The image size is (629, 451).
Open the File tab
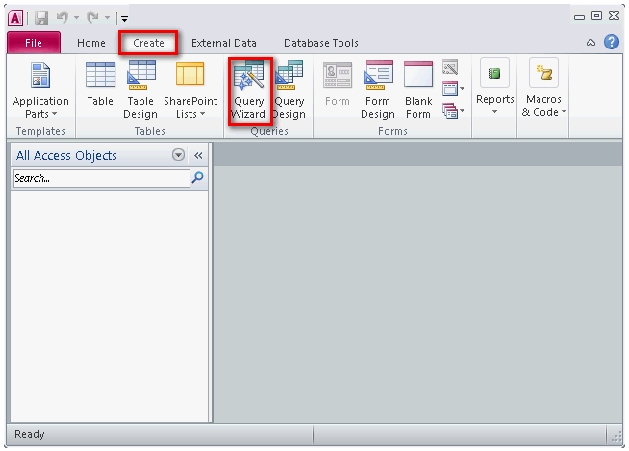click(34, 43)
